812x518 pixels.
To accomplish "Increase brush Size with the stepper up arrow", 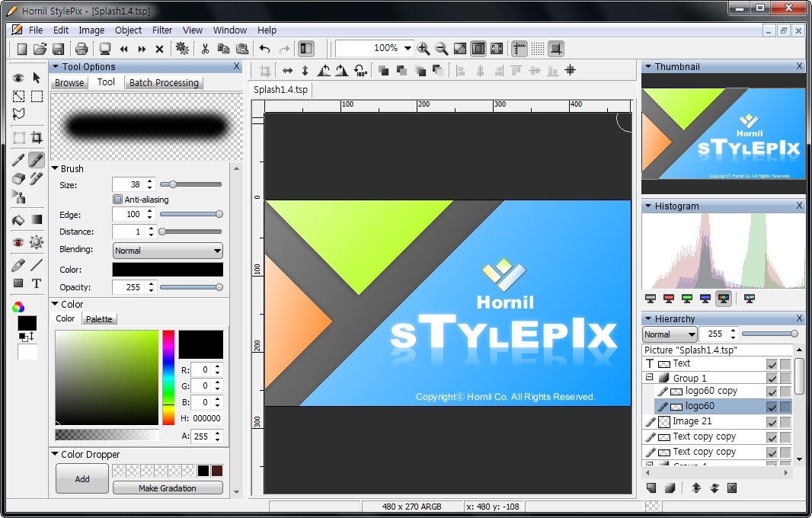I will click(x=149, y=181).
